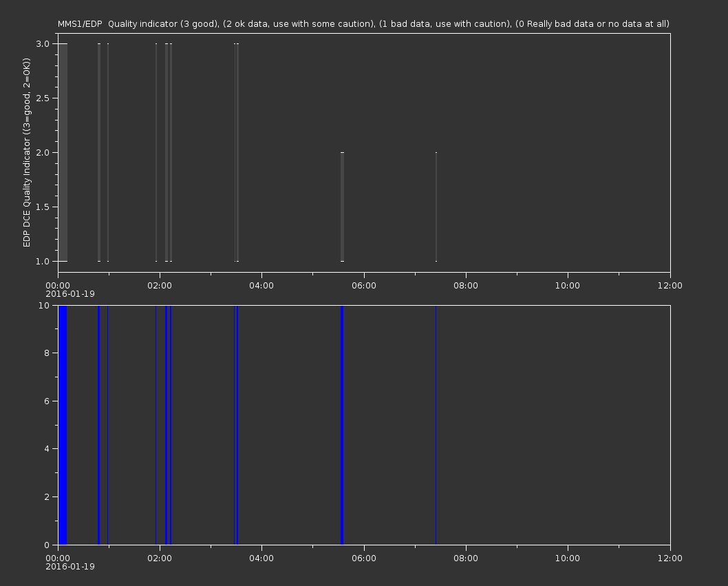Select the 6 tick label on blue-bar plot
The width and height of the screenshot is (728, 586).
(47, 401)
